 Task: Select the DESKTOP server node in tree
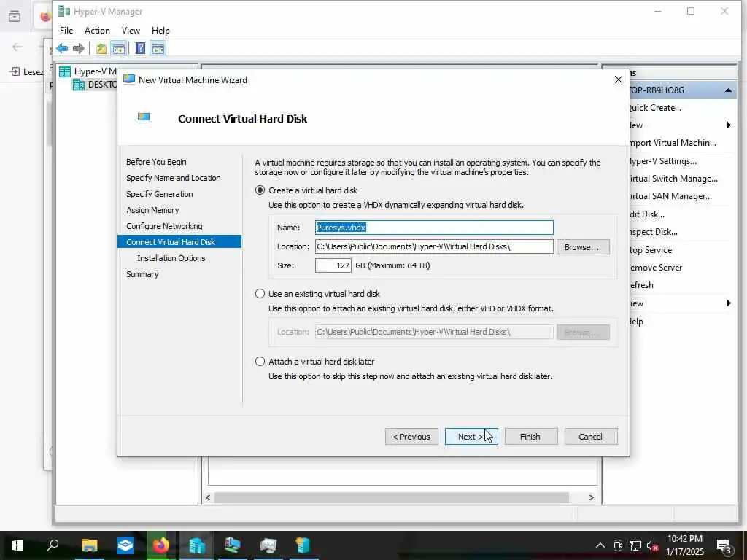tap(94, 85)
